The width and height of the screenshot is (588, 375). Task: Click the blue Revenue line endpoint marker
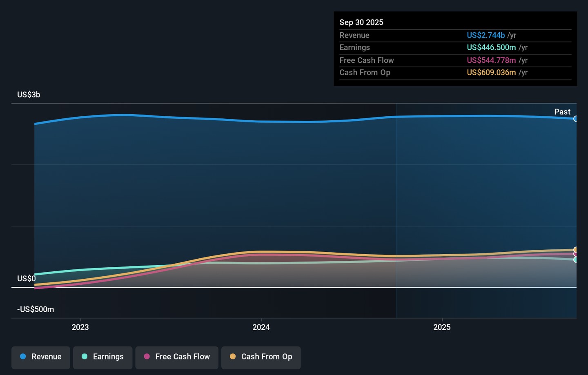(x=575, y=119)
